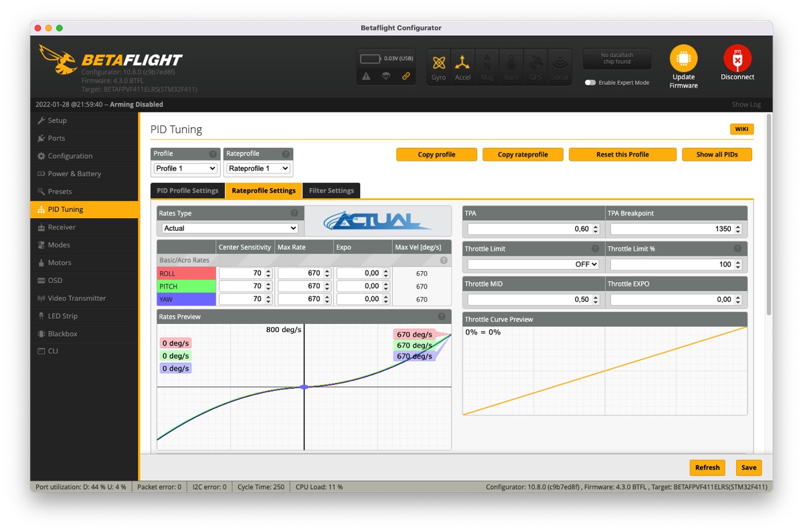Click the Show Log link
The height and width of the screenshot is (532, 803).
pos(746,104)
